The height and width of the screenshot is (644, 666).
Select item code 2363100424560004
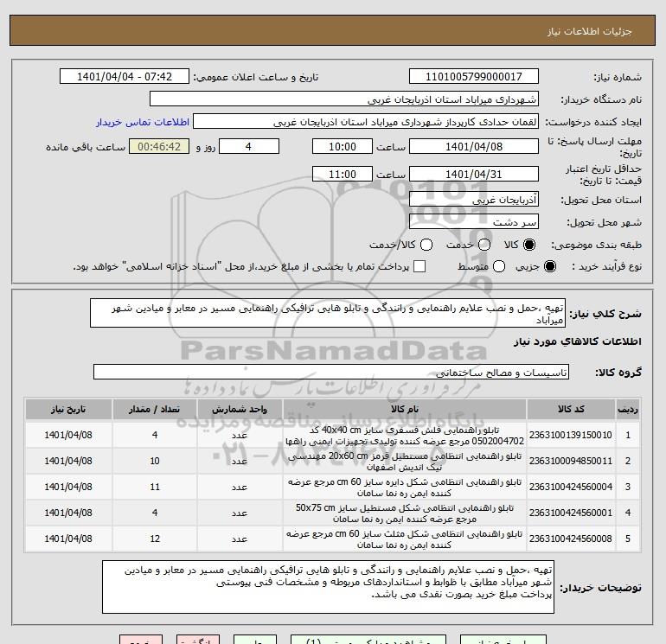pyautogui.click(x=571, y=488)
